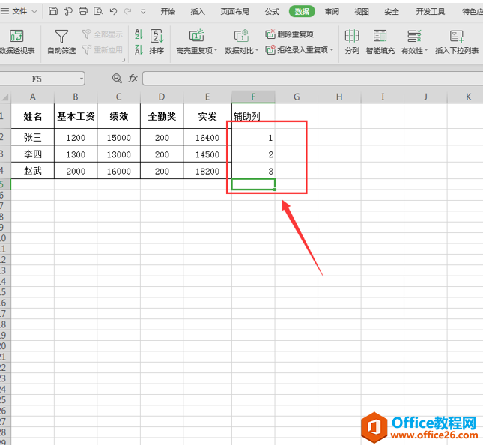Switch to the 开始 tab
Image resolution: width=483 pixels, height=448 pixels.
168,12
